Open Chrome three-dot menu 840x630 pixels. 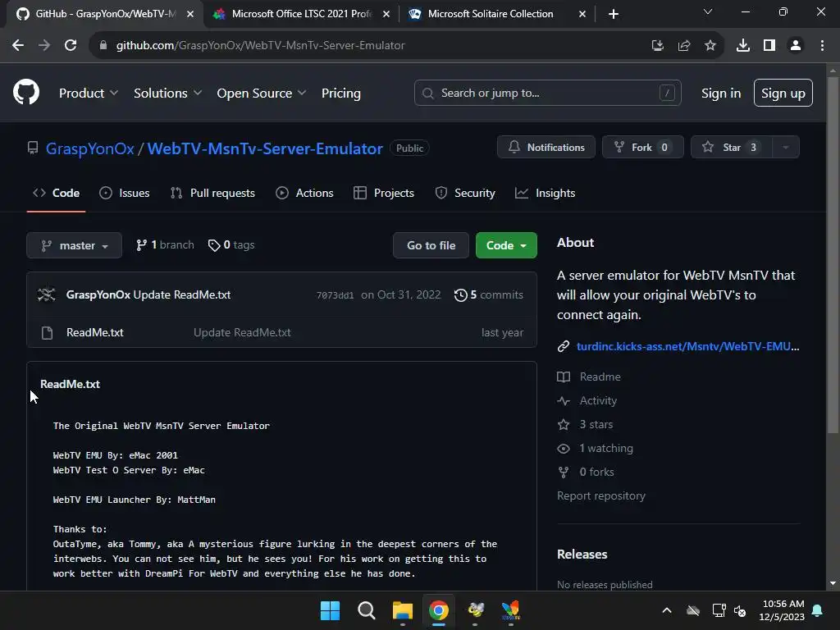click(822, 46)
